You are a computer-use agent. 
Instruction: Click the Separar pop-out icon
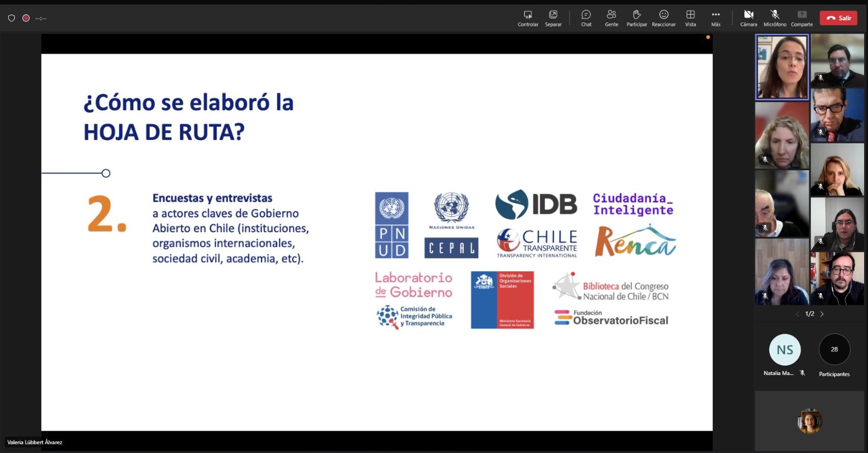(x=553, y=18)
